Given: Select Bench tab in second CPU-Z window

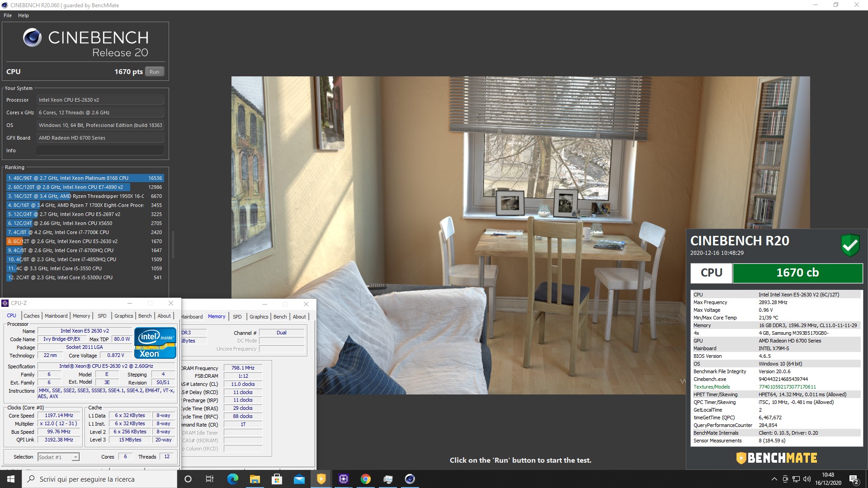Looking at the screenshot, I should tap(280, 317).
